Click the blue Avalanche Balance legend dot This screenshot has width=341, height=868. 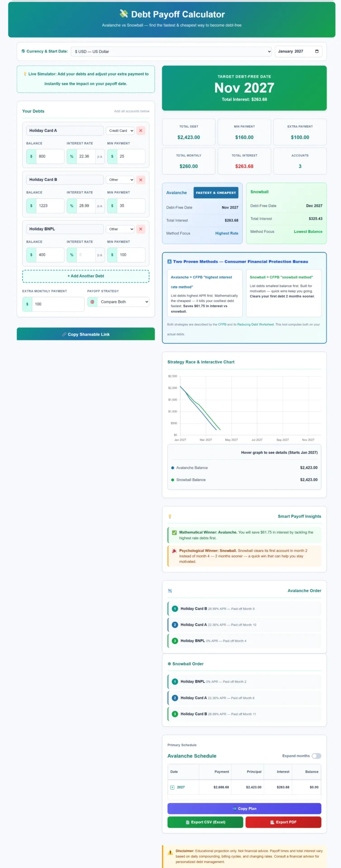(173, 468)
